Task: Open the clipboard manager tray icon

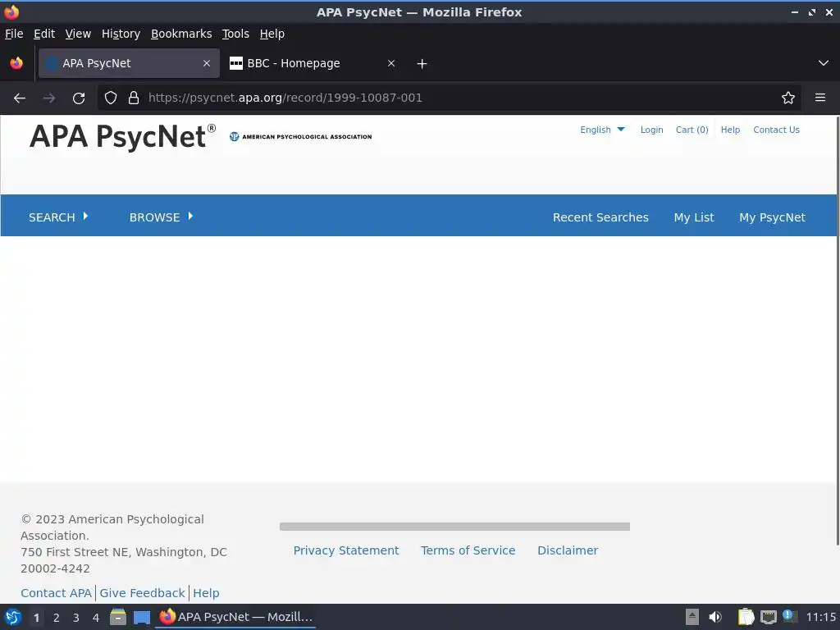Action: click(x=746, y=617)
